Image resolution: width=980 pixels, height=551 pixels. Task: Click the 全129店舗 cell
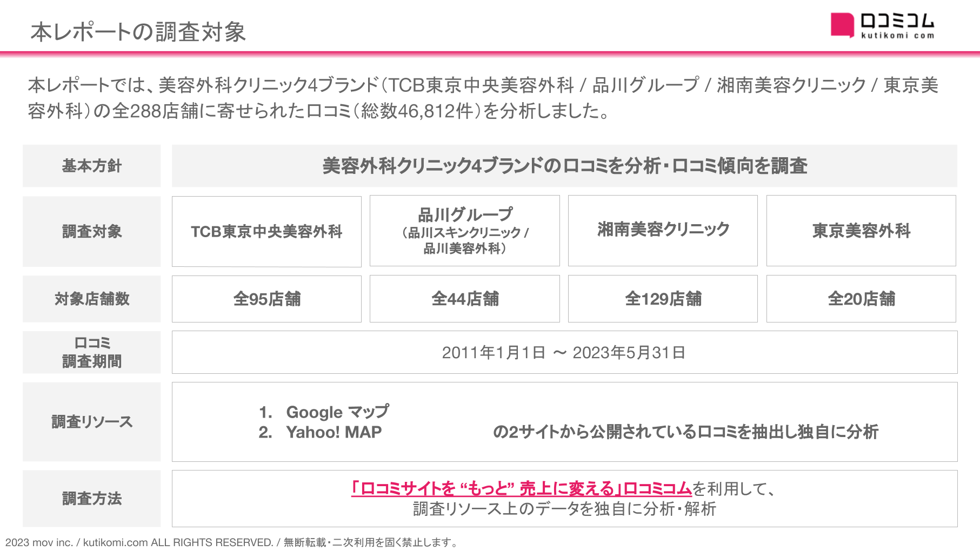pos(663,299)
